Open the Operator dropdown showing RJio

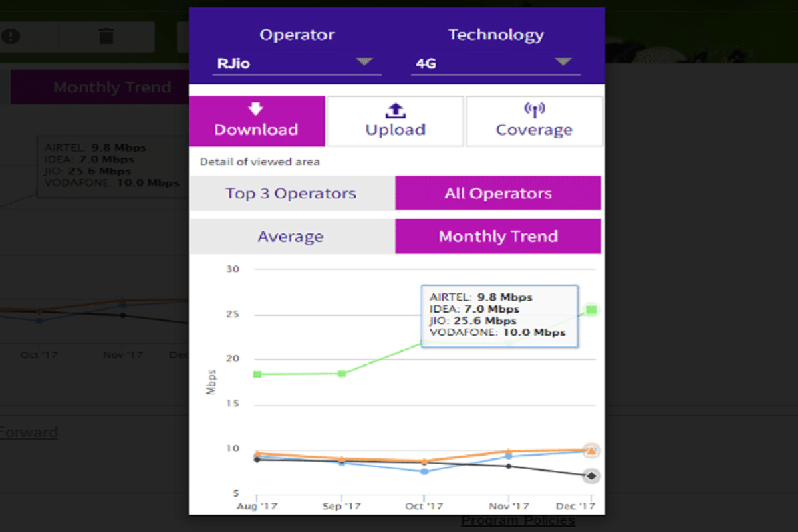click(297, 64)
